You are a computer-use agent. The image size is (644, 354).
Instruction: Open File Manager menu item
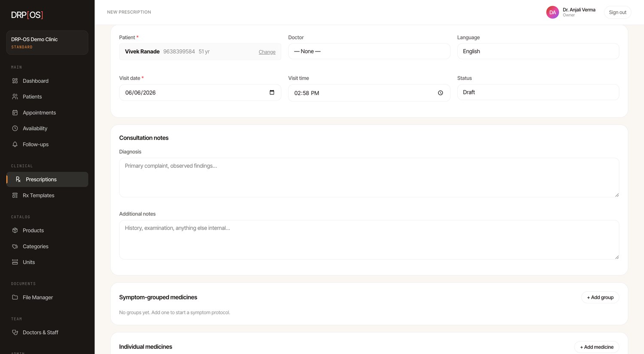(x=47, y=297)
